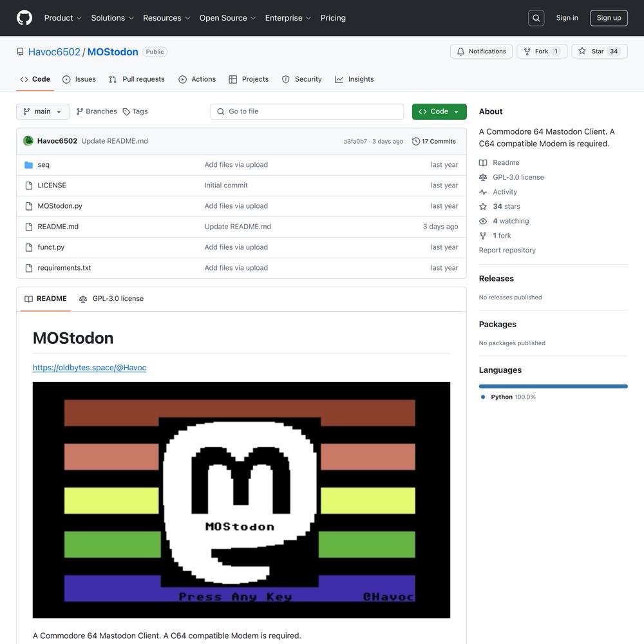
Task: Click the Sign up button
Action: [609, 18]
